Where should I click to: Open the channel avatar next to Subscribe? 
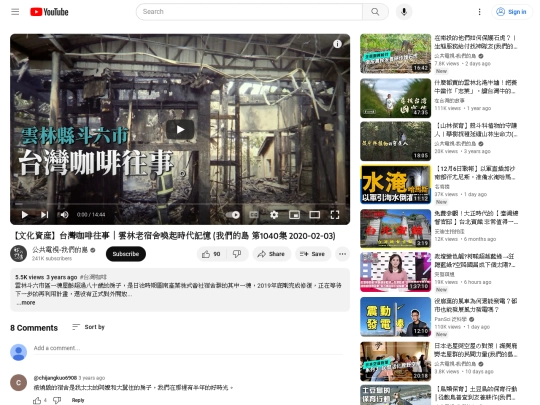(19, 254)
